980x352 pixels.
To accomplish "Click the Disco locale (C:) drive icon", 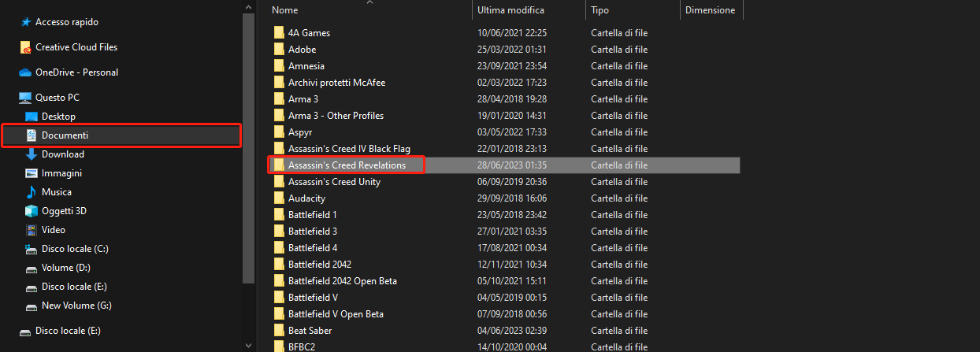I will (32, 249).
